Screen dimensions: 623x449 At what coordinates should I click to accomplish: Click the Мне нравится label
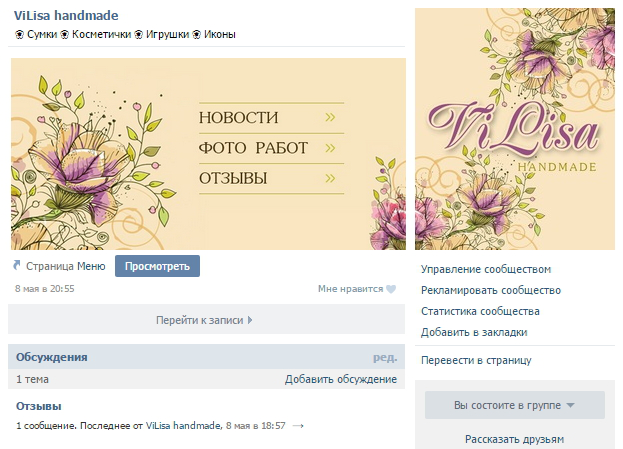pos(350,289)
